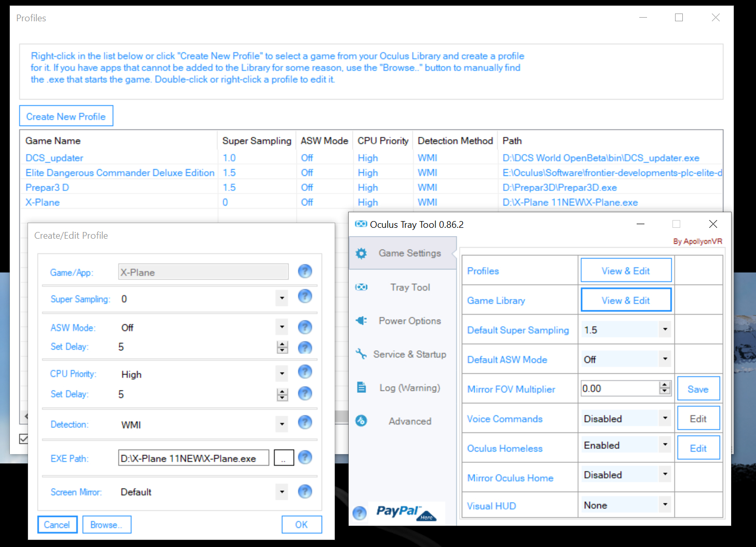Confirm profile with OK button
Image resolution: width=756 pixels, height=547 pixels.
click(x=301, y=525)
